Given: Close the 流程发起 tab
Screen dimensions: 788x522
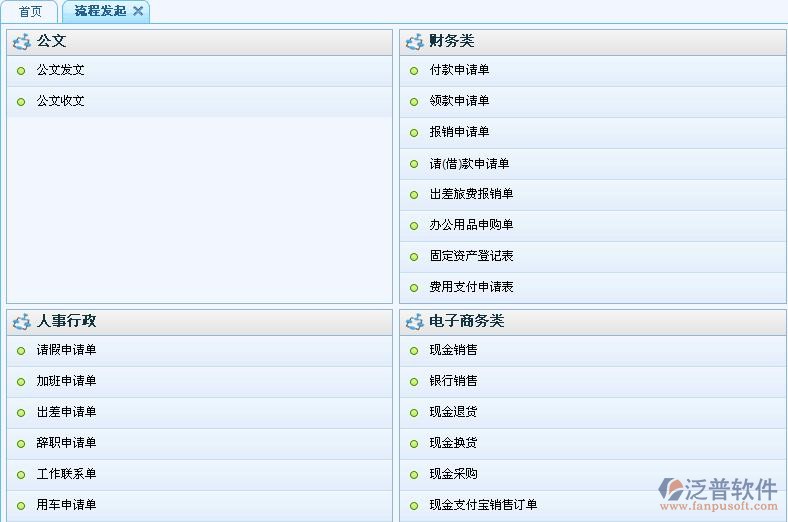Looking at the screenshot, I should tap(138, 11).
